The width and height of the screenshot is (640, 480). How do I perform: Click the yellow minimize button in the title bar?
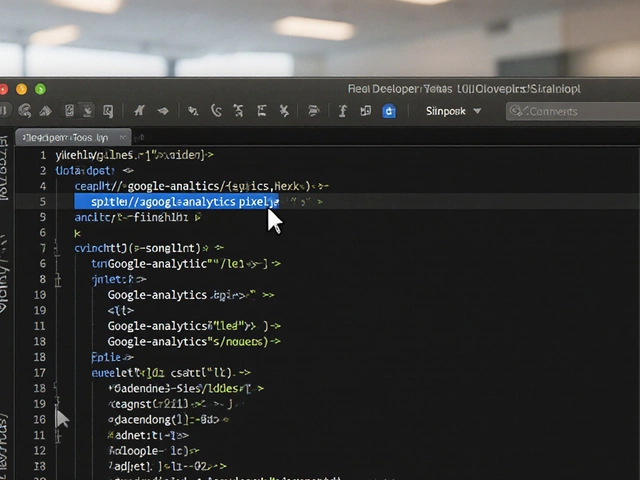[x=23, y=89]
